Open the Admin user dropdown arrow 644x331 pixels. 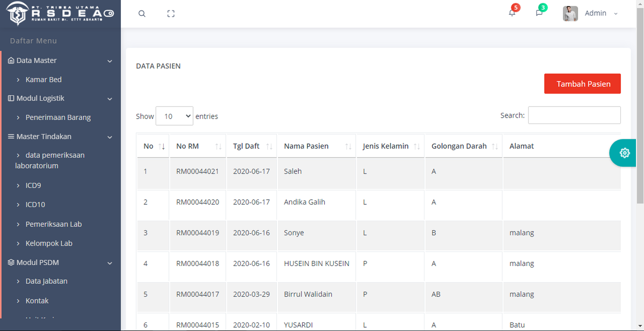(616, 13)
